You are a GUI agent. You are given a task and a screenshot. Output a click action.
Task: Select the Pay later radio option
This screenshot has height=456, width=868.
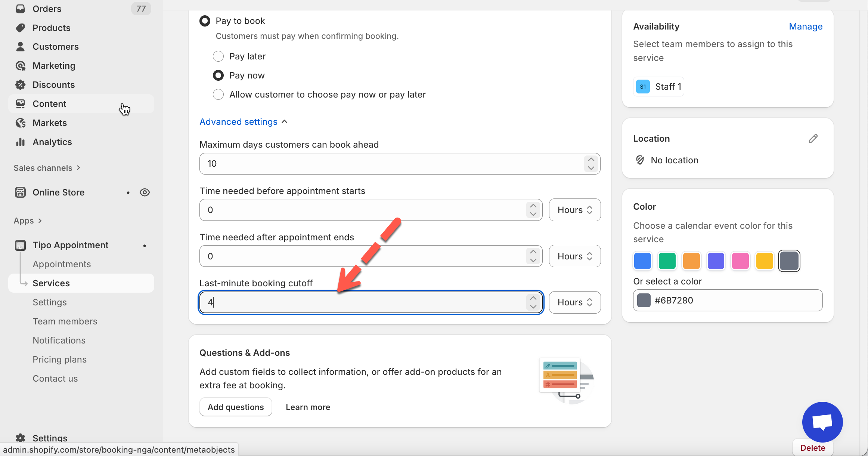(x=218, y=56)
